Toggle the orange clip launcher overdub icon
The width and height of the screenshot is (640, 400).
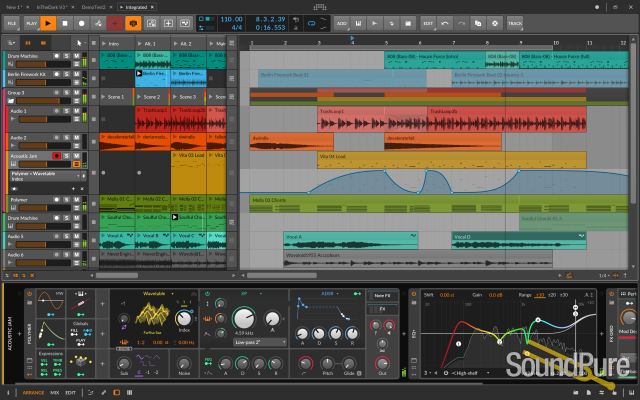click(x=133, y=23)
